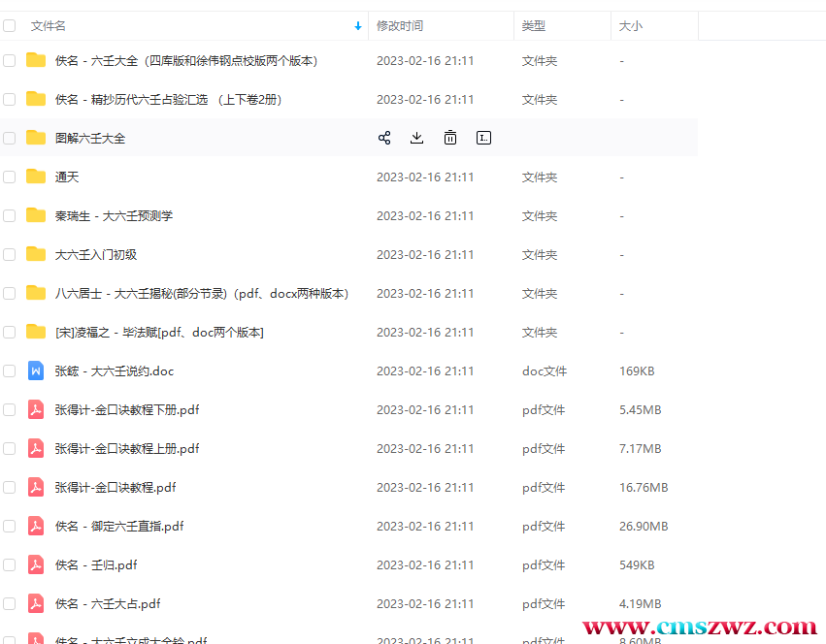Click the delete (trash) icon for 图解六壬大全
Viewport: 826px width, 644px height.
click(x=450, y=138)
